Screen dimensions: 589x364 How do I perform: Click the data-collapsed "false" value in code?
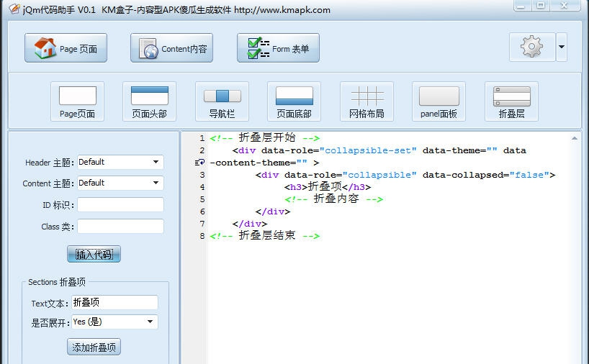529,175
